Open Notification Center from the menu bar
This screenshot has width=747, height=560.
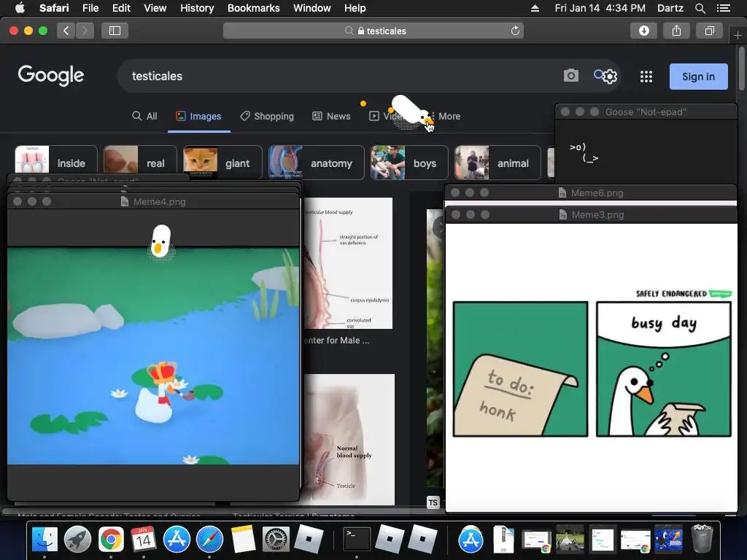point(723,8)
